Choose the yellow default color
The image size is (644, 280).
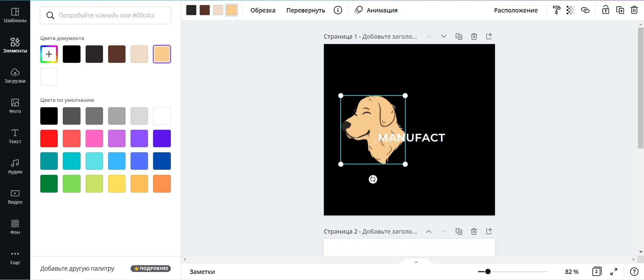[117, 184]
